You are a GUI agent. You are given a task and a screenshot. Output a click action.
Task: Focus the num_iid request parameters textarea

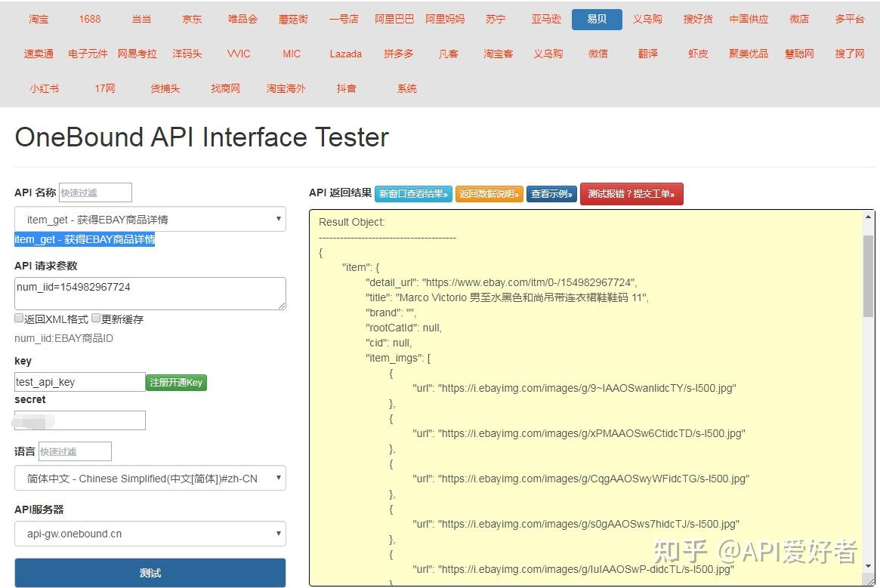(150, 294)
